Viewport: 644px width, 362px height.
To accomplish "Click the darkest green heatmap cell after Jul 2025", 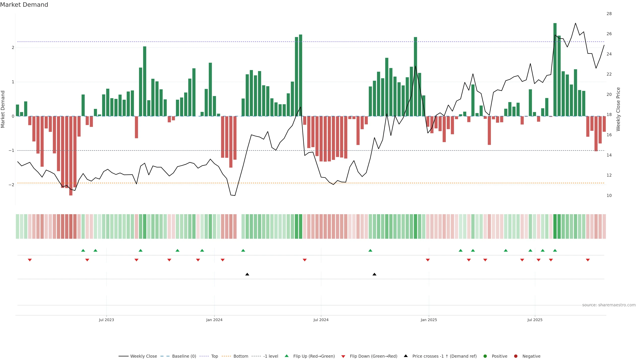I will 555,226.
